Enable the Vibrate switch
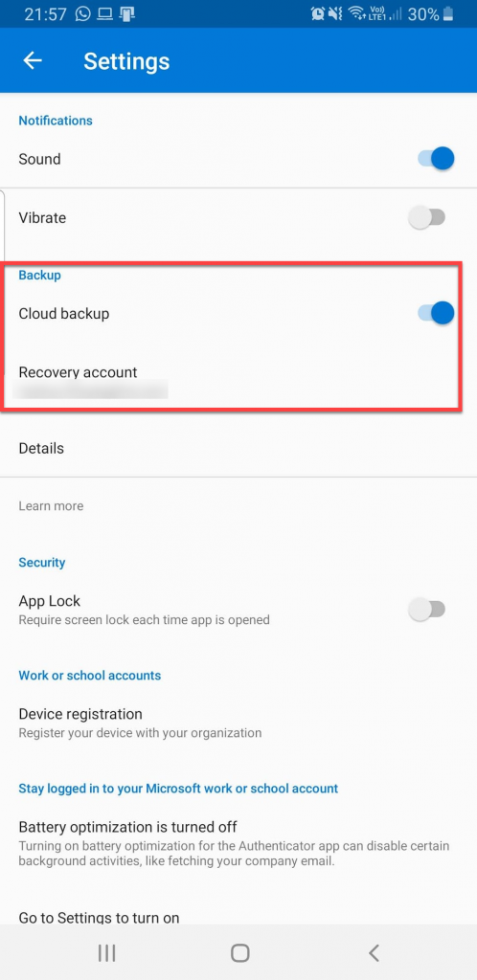The width and height of the screenshot is (477, 980). click(x=426, y=217)
